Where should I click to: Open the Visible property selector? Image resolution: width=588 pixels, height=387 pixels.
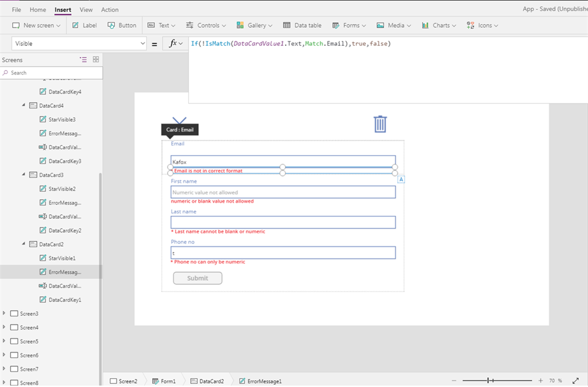click(79, 44)
